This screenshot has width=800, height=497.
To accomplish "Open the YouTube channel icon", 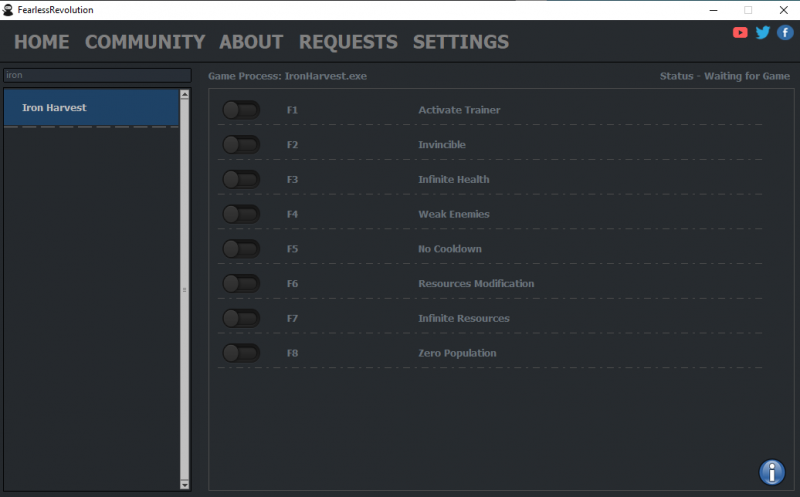I will pyautogui.click(x=740, y=33).
